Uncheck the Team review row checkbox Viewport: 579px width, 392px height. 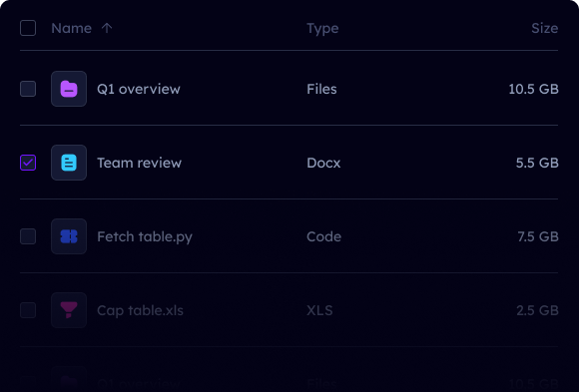[28, 163]
